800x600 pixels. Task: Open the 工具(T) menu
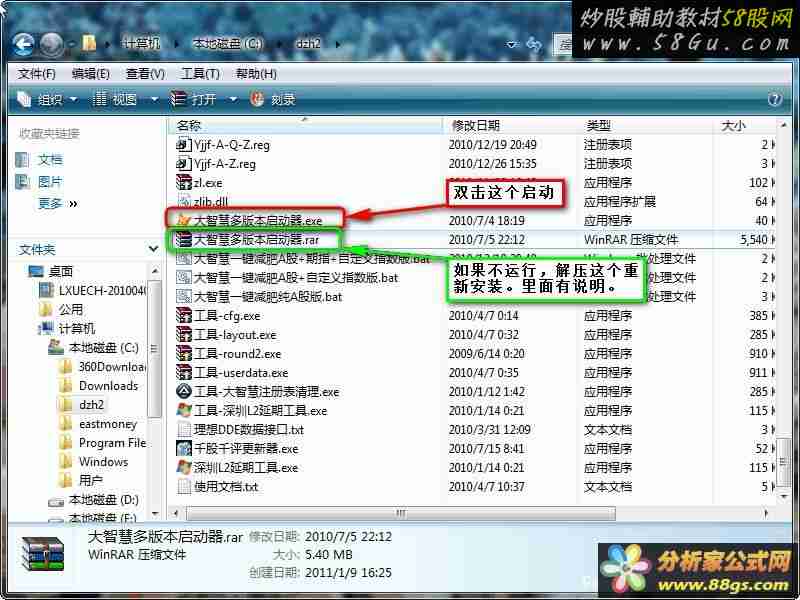(x=200, y=74)
